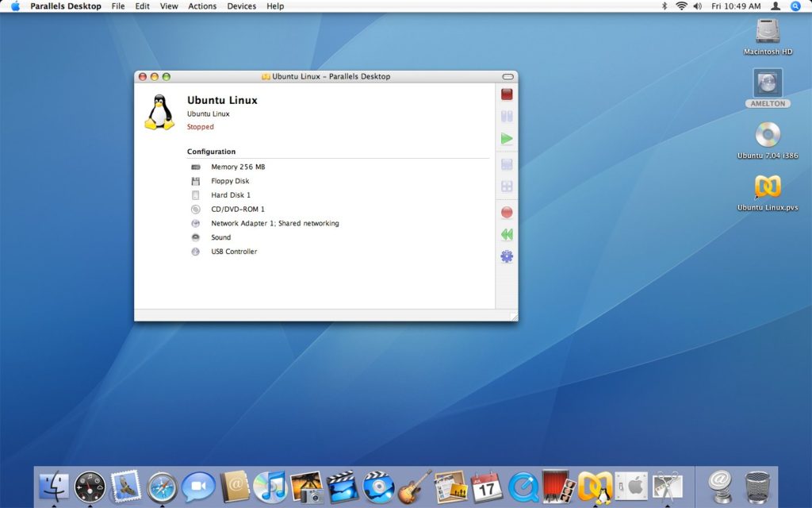Viewport: 812px width, 508px height.
Task: Launch GarageBand from the Dock
Action: (x=414, y=487)
